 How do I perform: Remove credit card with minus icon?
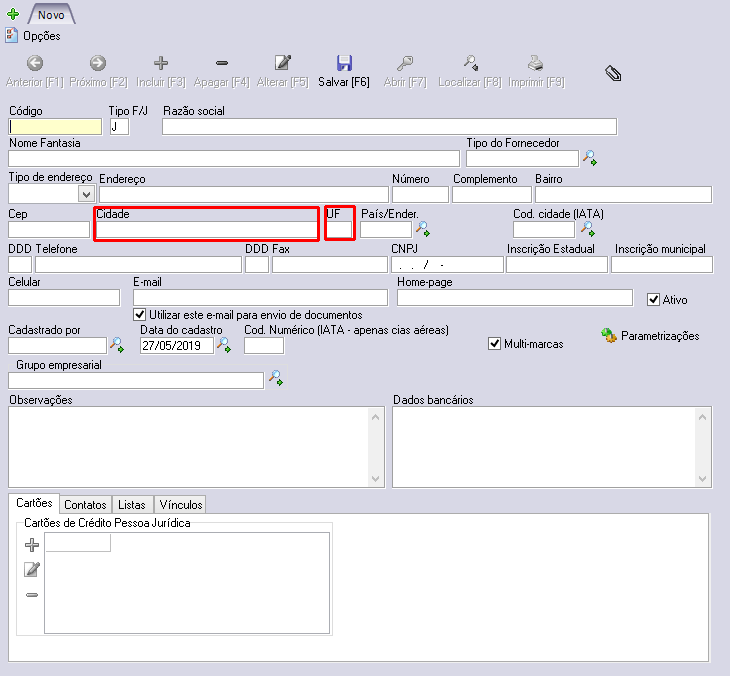[x=32, y=595]
